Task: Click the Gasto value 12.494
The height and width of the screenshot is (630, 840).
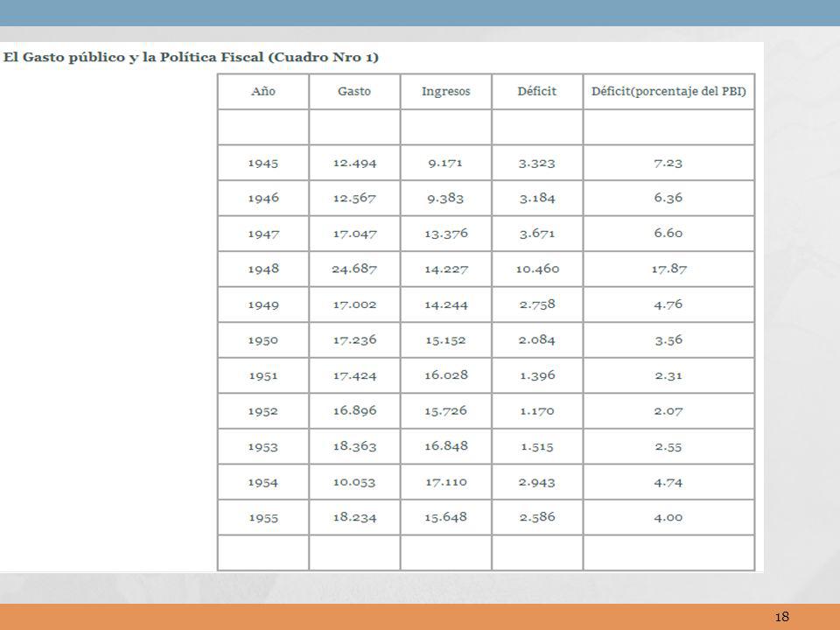Action: coord(354,163)
